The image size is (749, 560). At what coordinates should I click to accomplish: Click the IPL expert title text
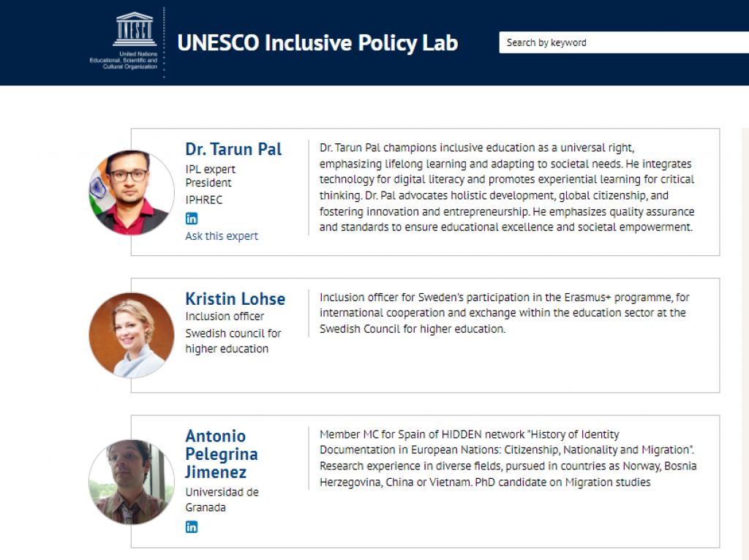[x=209, y=169]
